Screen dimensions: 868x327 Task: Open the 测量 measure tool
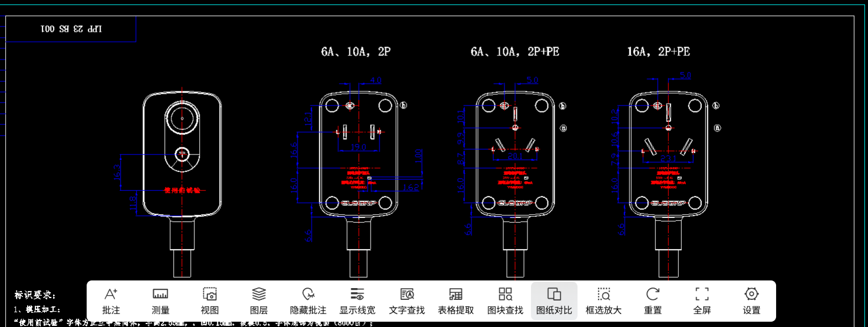click(x=160, y=300)
